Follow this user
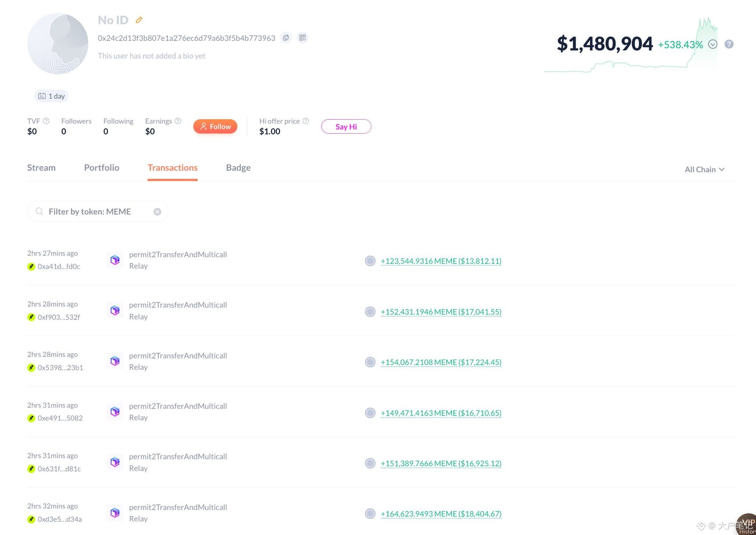Image resolution: width=756 pixels, height=535 pixels. (x=215, y=127)
